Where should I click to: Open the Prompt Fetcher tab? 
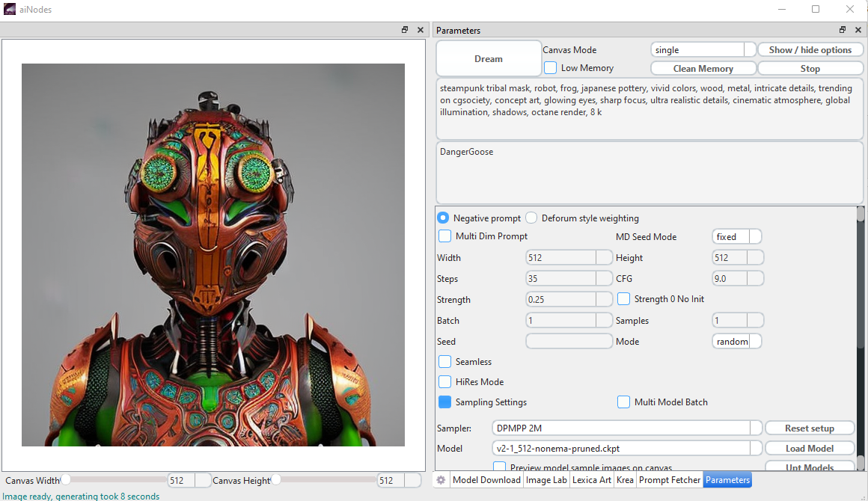tap(669, 480)
